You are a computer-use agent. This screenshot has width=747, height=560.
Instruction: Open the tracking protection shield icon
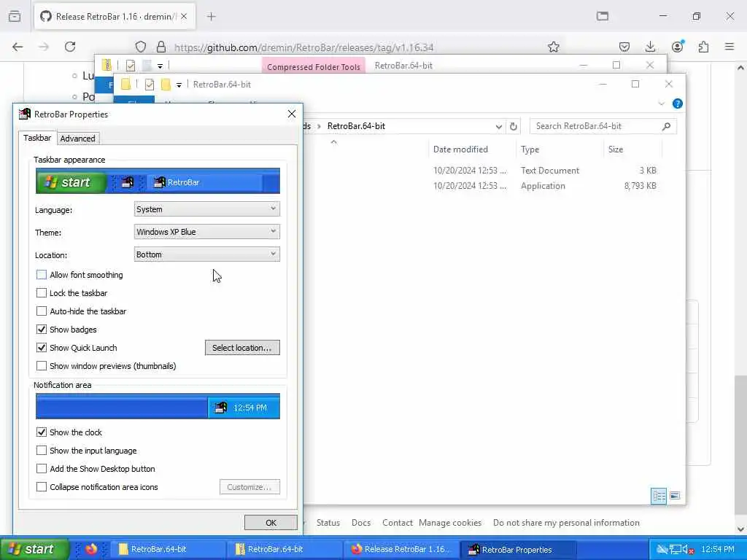pyautogui.click(x=141, y=47)
